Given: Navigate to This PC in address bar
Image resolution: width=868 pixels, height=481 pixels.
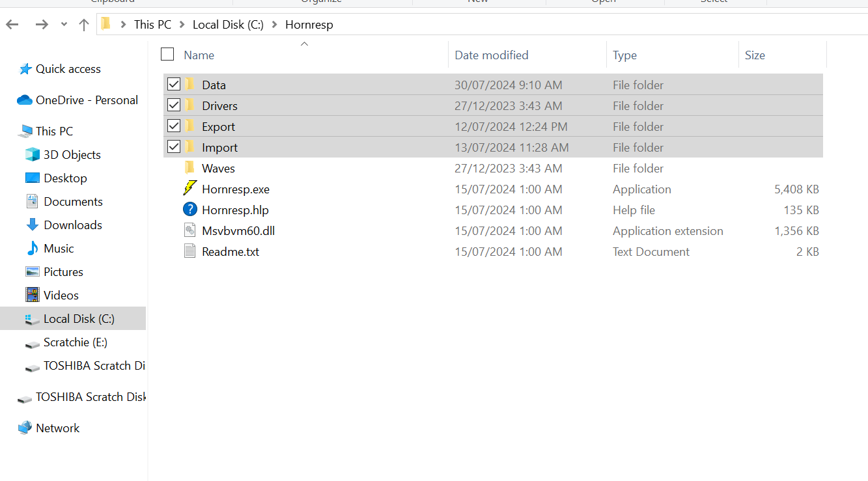Looking at the screenshot, I should 153,25.
